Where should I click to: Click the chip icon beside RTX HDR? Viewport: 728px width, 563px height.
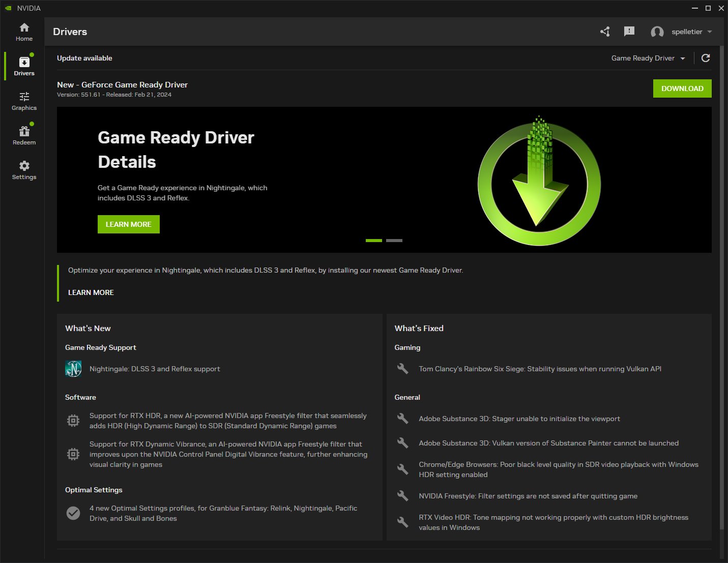pos(73,421)
